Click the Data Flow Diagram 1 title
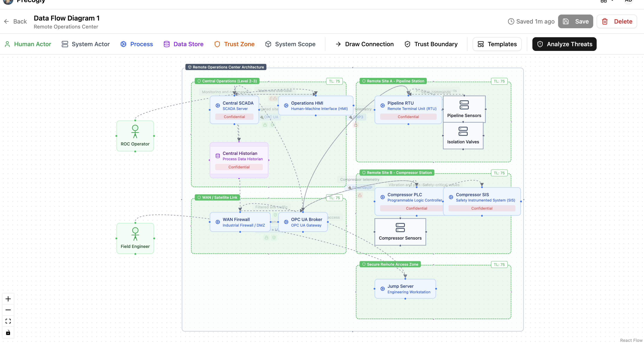The width and height of the screenshot is (644, 344). tap(67, 18)
